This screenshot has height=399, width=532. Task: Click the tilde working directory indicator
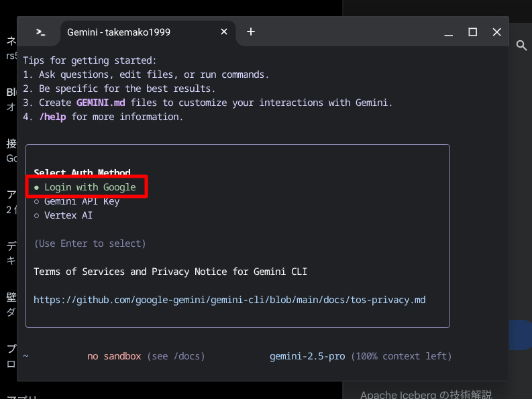[x=25, y=356]
